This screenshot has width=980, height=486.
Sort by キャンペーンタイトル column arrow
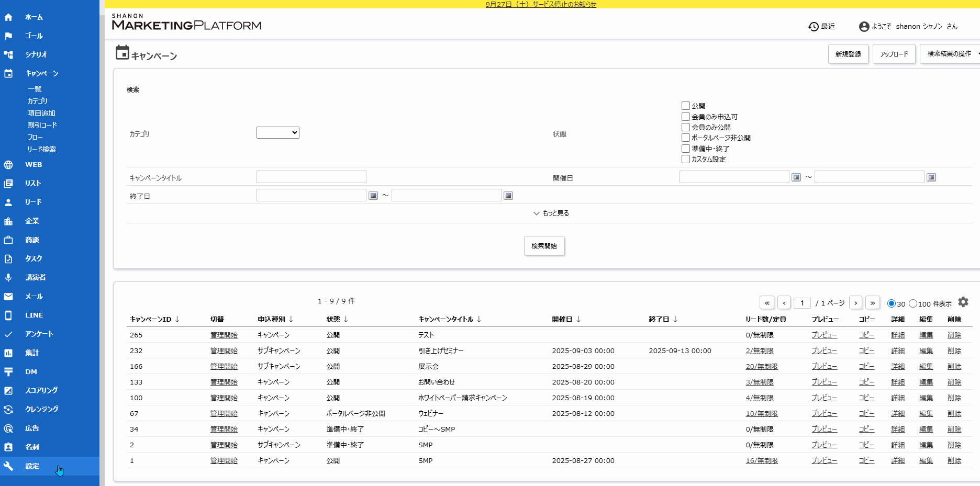pyautogui.click(x=479, y=319)
